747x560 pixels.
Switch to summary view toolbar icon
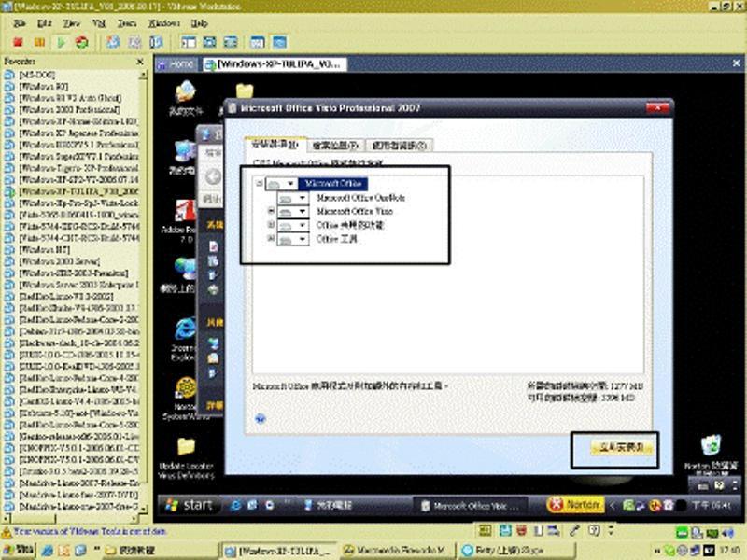tap(258, 42)
